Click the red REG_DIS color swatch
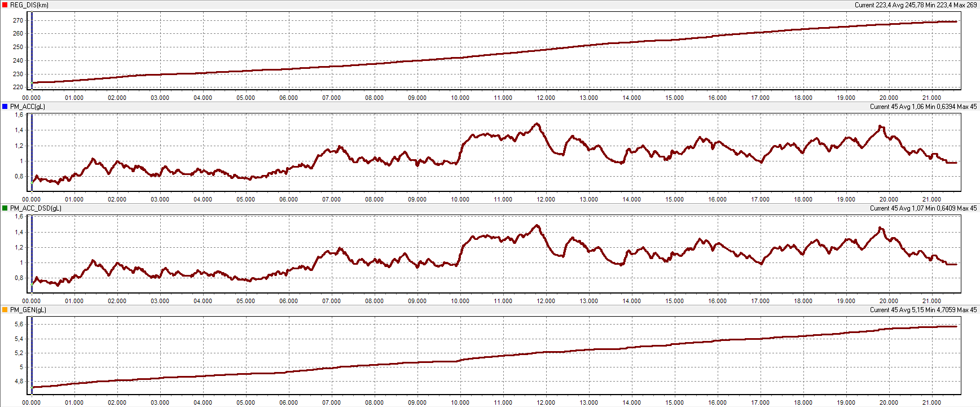980x407 pixels. coord(5,5)
